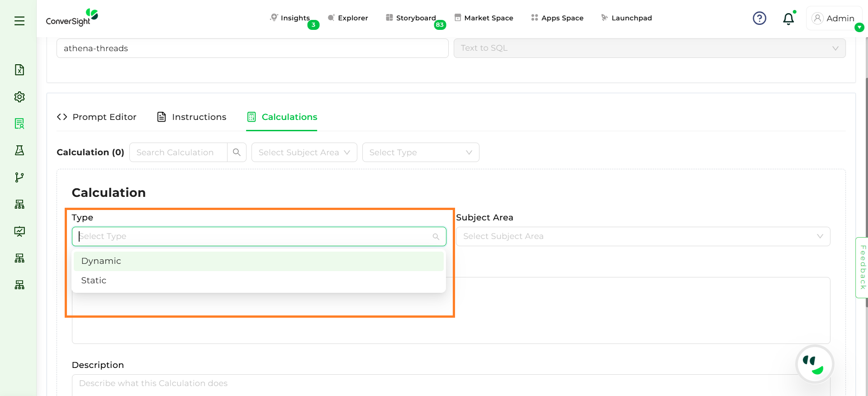
Task: Open the chat assistant floating icon
Action: (x=814, y=364)
